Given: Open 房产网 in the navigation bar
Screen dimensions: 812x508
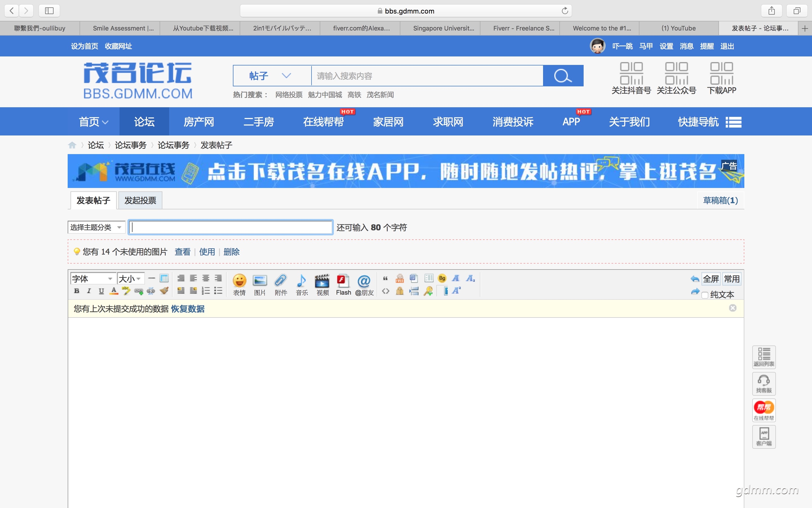Looking at the screenshot, I should (199, 122).
